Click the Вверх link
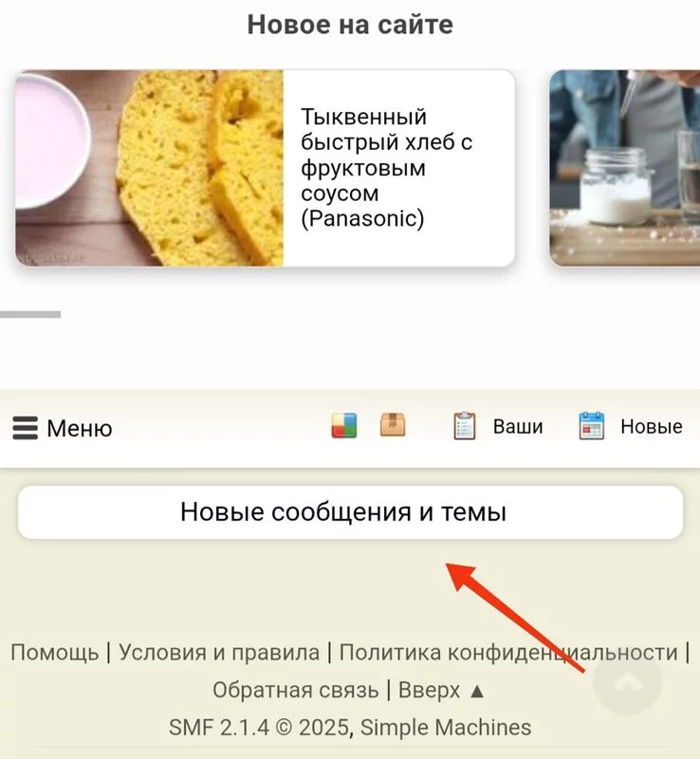 coord(429,691)
